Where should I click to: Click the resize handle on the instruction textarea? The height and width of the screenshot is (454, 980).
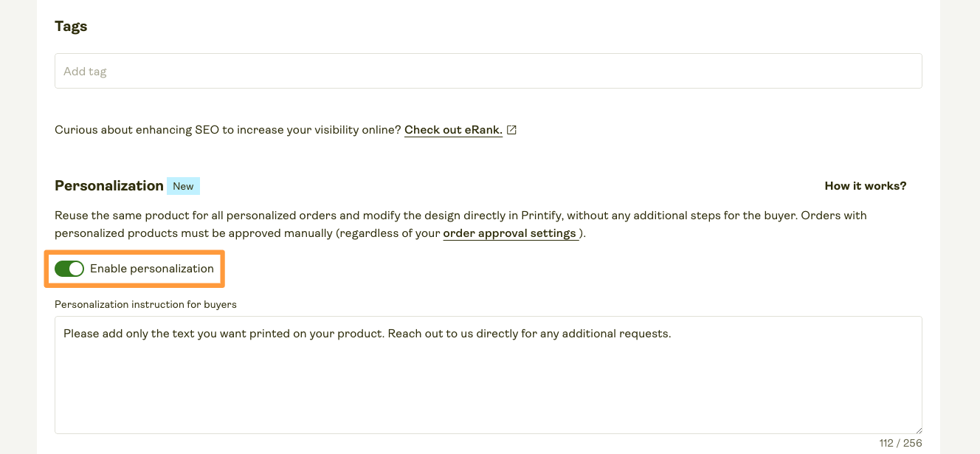tap(917, 431)
